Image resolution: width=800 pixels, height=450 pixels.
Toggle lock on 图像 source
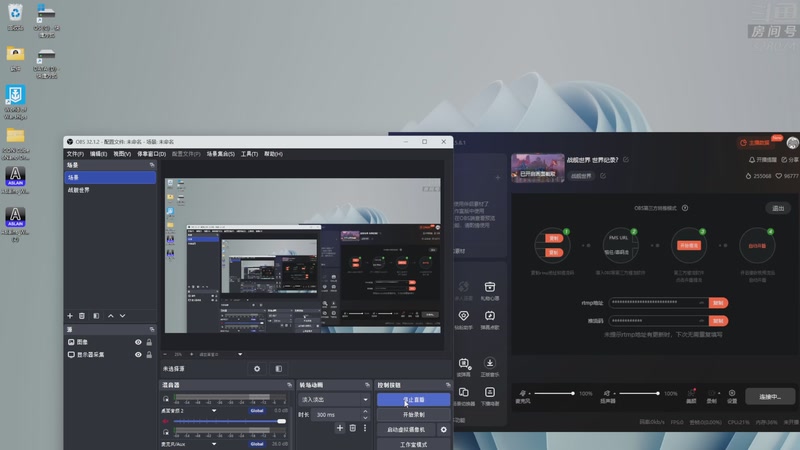(149, 342)
